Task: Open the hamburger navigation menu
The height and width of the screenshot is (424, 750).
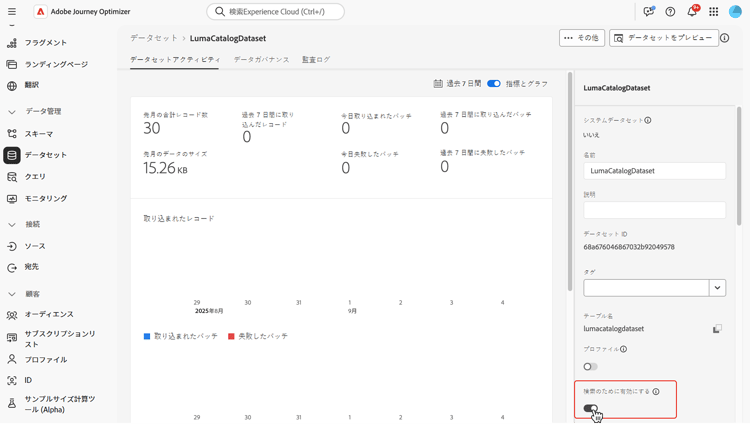Action: point(12,11)
